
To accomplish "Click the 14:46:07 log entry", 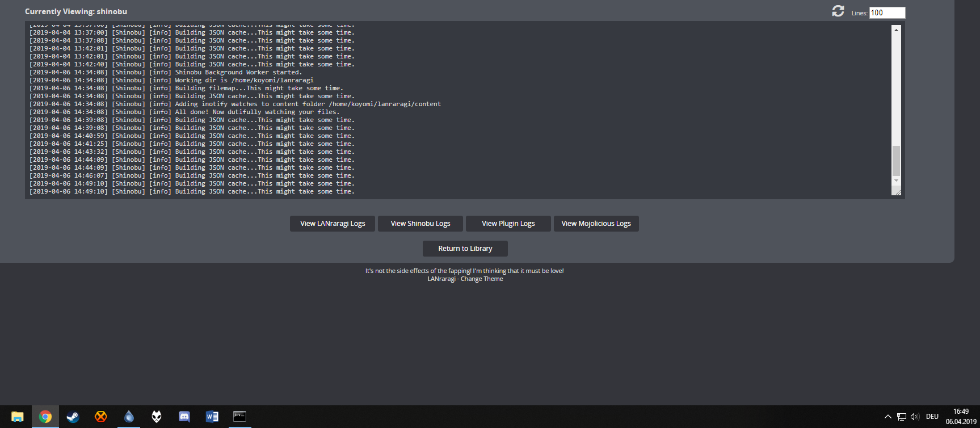I will 192,175.
